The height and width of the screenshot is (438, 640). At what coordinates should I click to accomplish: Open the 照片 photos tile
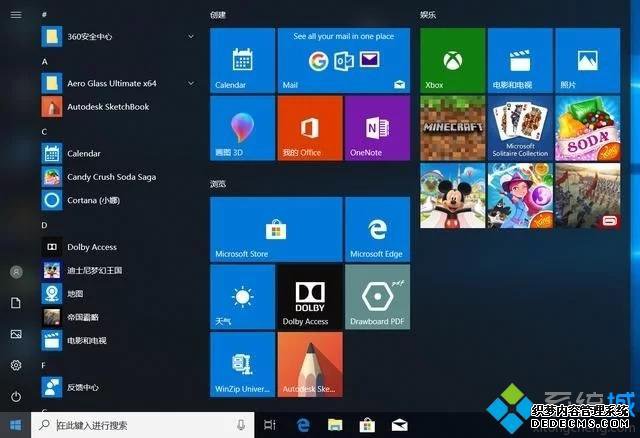point(588,60)
